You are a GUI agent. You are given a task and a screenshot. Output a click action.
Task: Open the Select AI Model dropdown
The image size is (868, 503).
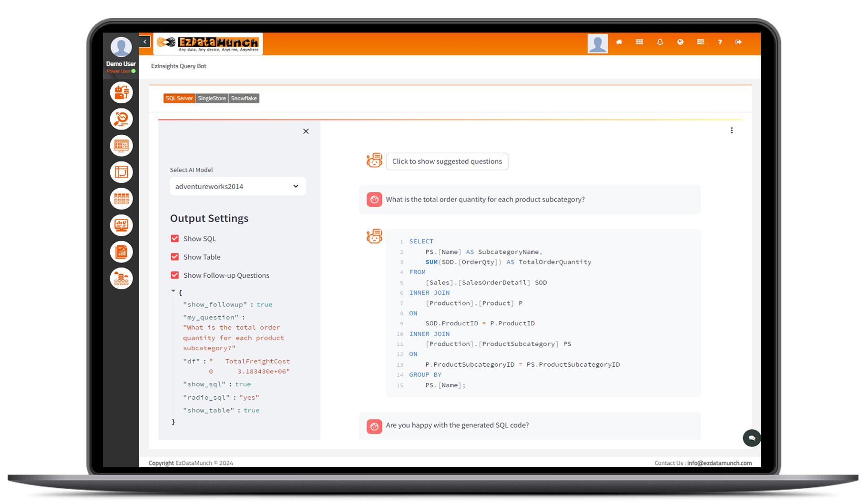pyautogui.click(x=238, y=186)
